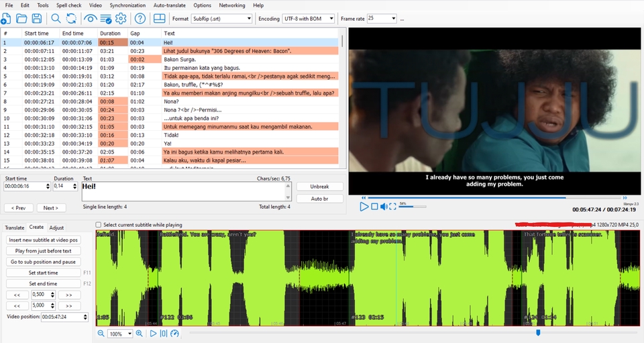Viewport: 644px width, 343px height.
Task: Open the Spell check menu
Action: tap(68, 5)
